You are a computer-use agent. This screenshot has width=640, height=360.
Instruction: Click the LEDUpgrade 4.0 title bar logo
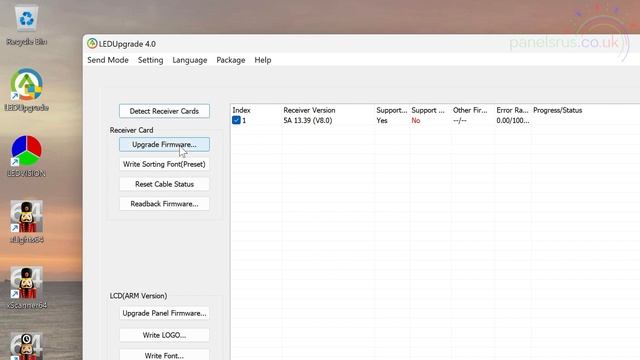tap(92, 44)
